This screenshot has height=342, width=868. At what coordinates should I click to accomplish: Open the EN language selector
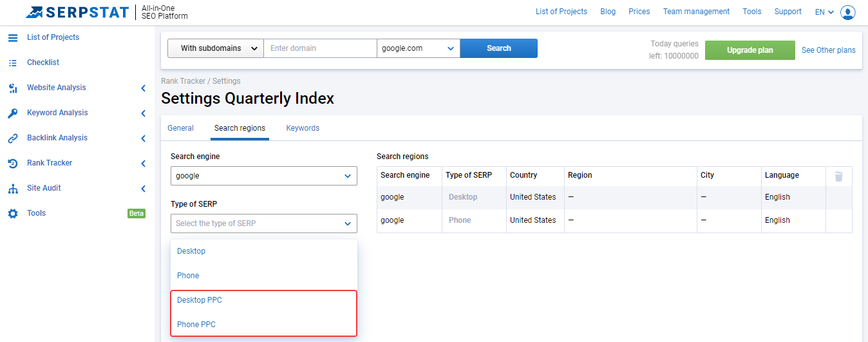pos(824,12)
